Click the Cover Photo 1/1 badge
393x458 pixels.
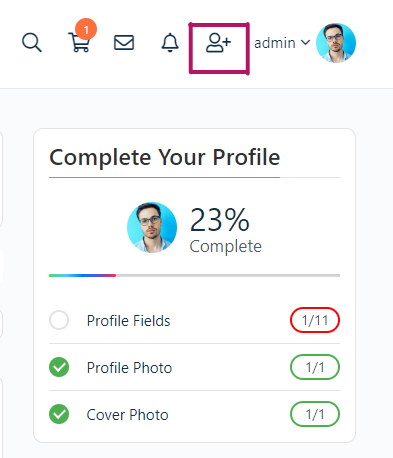click(x=315, y=414)
